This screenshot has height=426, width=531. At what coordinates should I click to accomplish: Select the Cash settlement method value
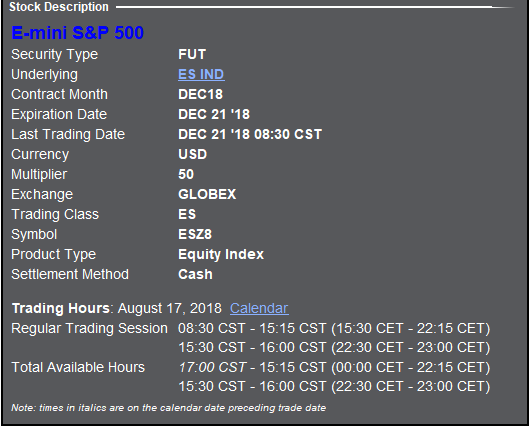coord(195,274)
